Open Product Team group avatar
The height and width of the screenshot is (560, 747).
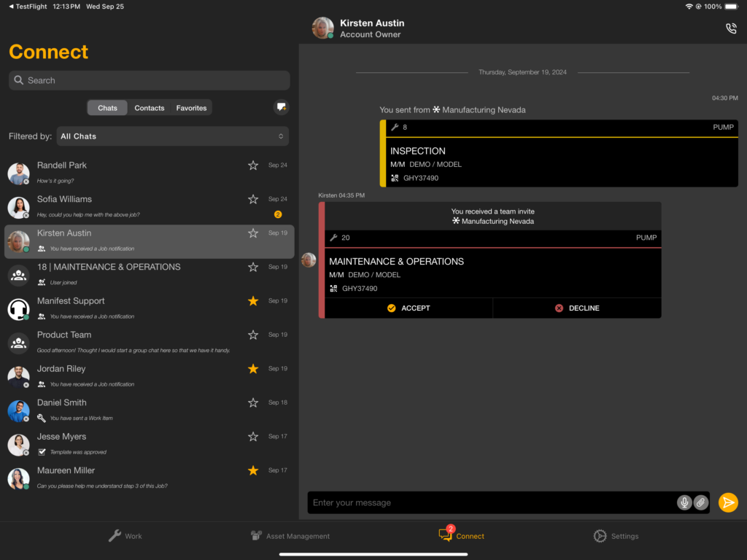[x=18, y=343]
